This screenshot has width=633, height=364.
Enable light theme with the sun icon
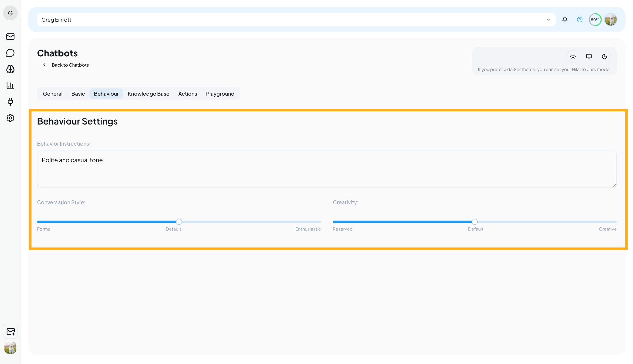coord(573,57)
